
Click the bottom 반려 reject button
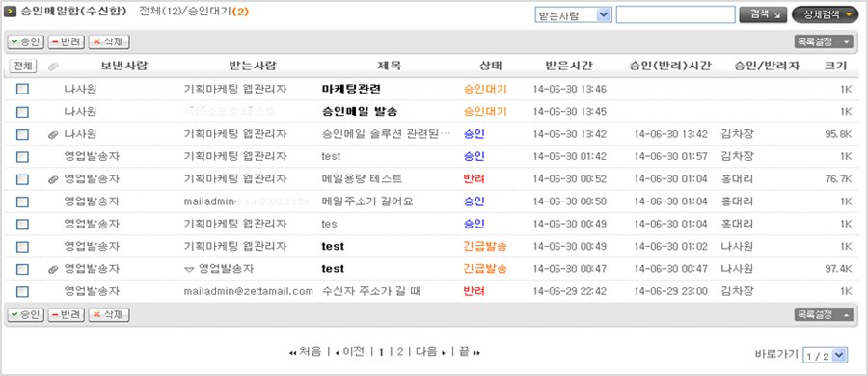tap(67, 315)
